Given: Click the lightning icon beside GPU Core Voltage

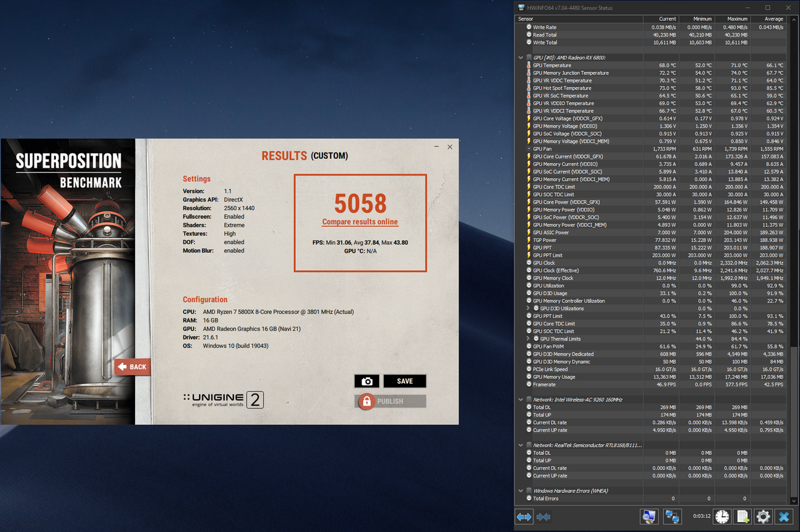Looking at the screenshot, I should 529,118.
